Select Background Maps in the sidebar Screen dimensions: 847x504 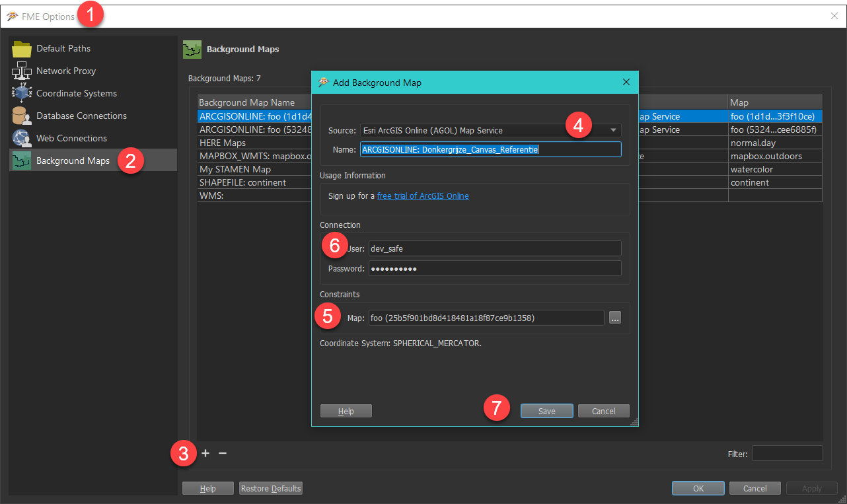[x=93, y=161]
